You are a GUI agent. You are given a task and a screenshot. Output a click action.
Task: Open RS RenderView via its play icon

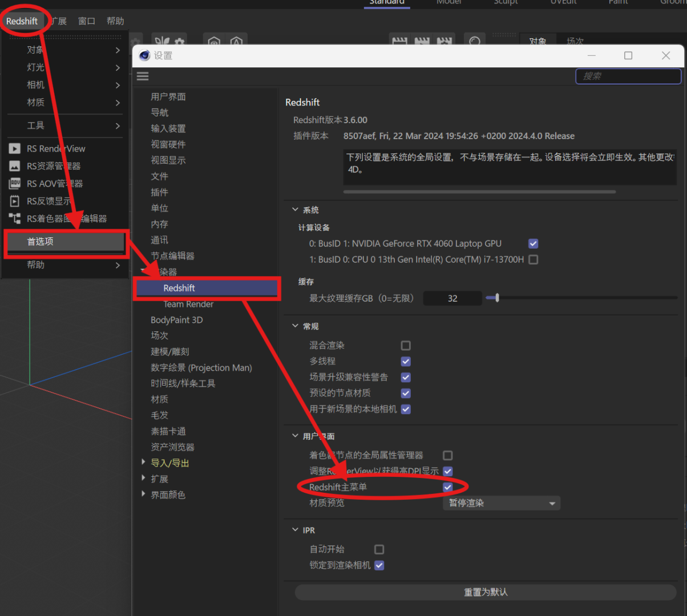pos(15,149)
